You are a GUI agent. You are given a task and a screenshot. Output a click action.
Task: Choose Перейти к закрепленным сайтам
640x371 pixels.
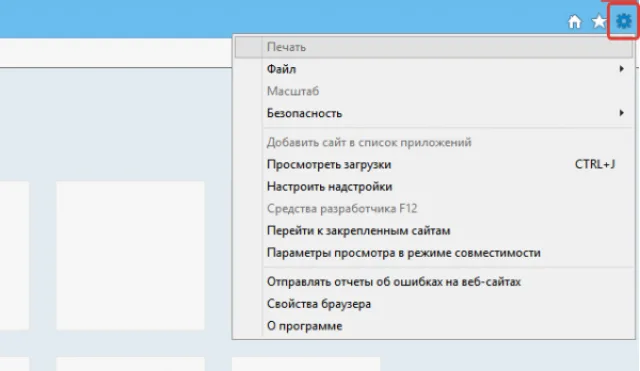433,231
